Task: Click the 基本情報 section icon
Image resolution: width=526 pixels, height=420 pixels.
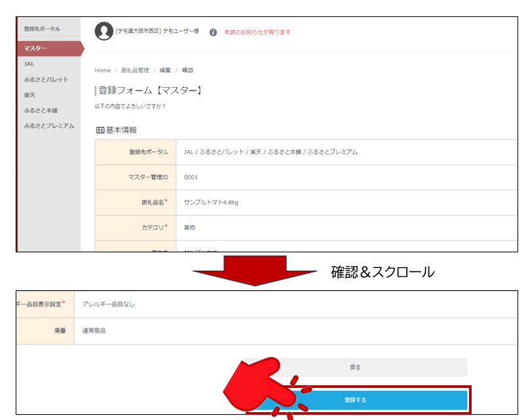Action: (100, 130)
